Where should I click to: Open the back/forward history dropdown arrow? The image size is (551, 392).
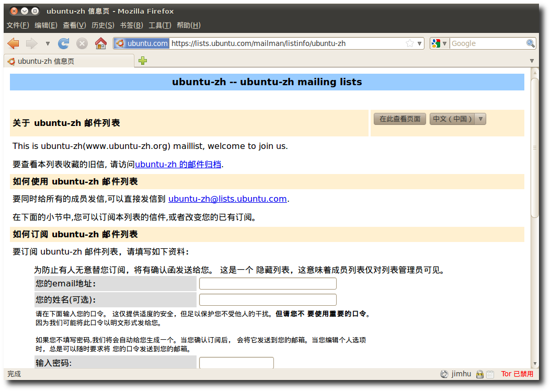pyautogui.click(x=48, y=44)
